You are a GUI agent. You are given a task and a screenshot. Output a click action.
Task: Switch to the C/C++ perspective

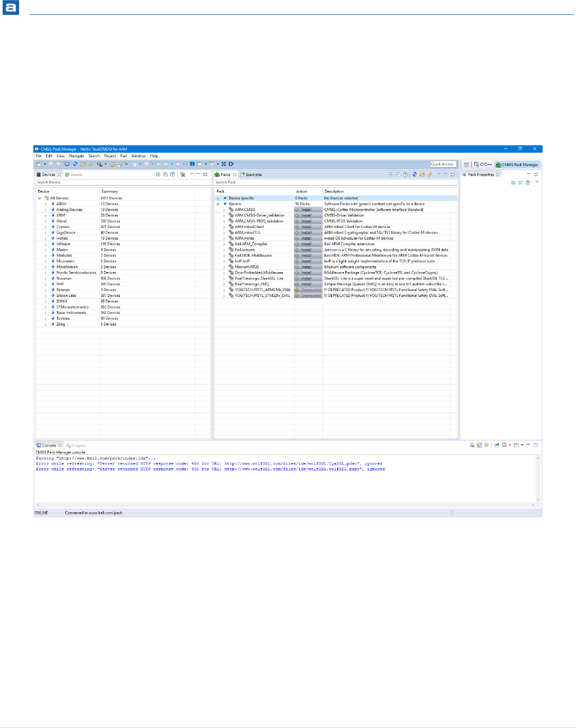click(x=483, y=164)
